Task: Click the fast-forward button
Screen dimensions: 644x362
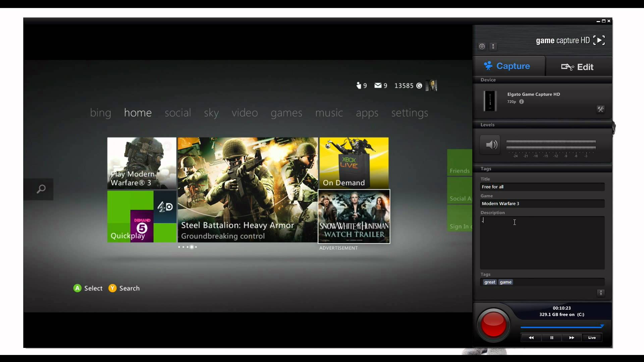Action: [572, 338]
